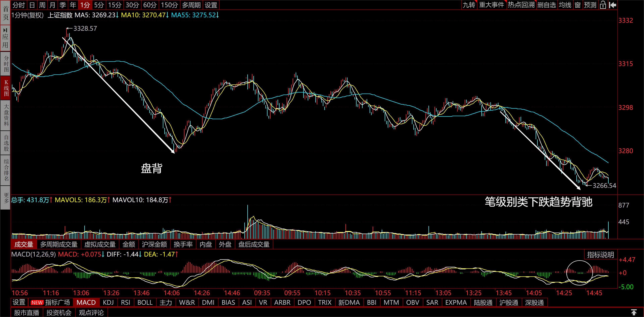Screen dimensions: 644x317
Task: Open 综合排名 in the left sidebar
Action: 5,170
